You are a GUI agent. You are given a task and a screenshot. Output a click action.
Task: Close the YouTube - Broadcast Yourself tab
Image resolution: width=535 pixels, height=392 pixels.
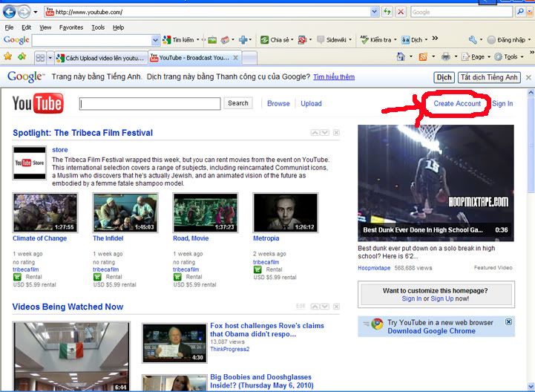tap(235, 58)
